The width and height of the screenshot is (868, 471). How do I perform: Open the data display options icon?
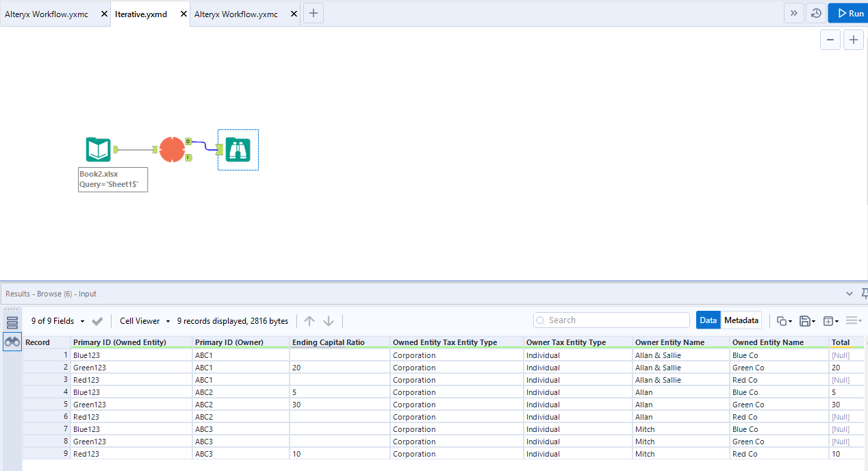pos(852,320)
